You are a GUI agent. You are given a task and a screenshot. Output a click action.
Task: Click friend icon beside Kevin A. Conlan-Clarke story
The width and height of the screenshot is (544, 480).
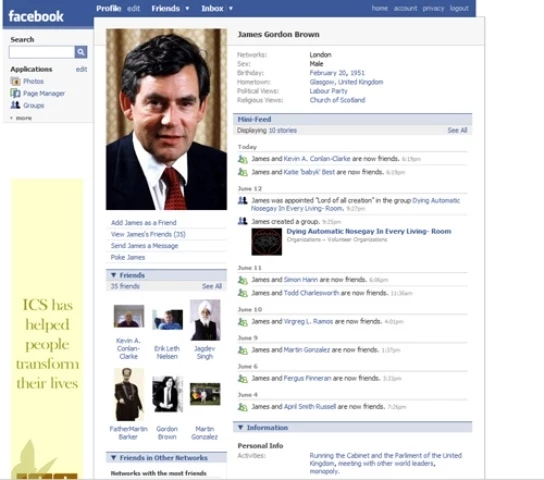pyautogui.click(x=243, y=159)
